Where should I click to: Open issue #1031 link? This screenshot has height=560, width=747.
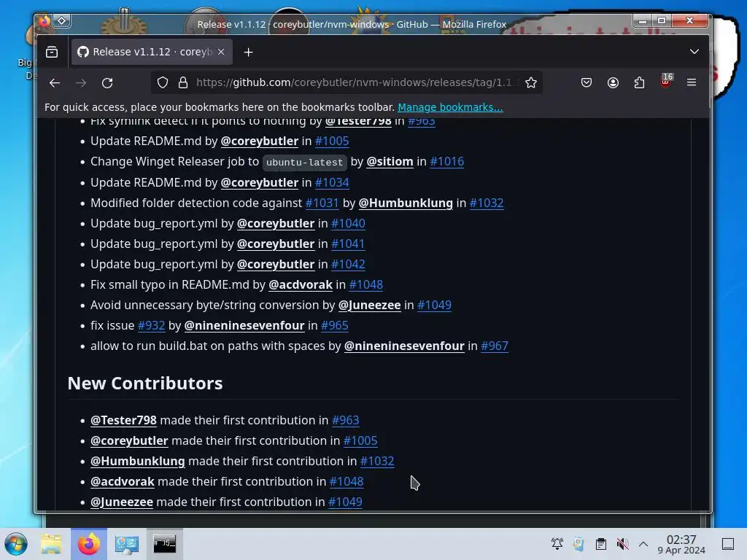pos(322,203)
